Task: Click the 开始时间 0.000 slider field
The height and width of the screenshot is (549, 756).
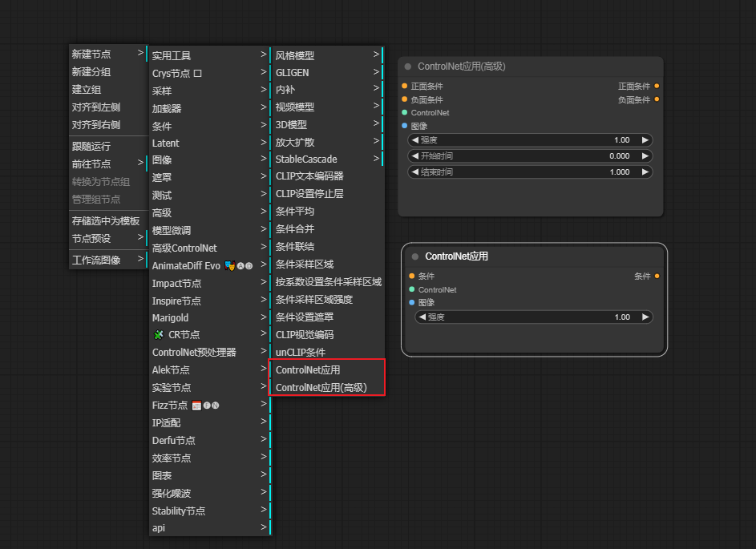Action: click(x=530, y=155)
